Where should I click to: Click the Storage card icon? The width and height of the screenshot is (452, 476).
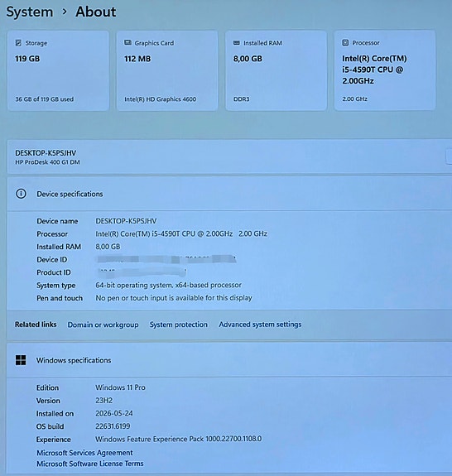click(18, 43)
